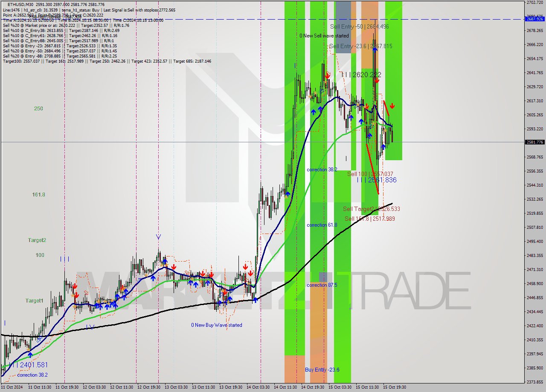Click the 2641.765 price axis value
Screen dimensions: 546x392
pyautogui.click(x=534, y=72)
